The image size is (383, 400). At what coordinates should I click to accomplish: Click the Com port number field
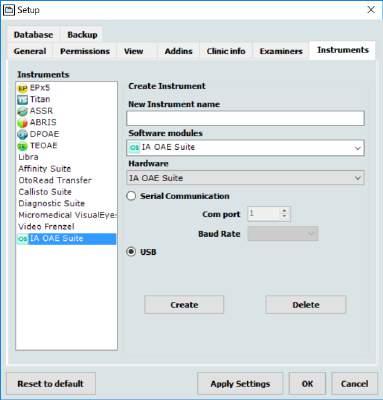coord(264,214)
